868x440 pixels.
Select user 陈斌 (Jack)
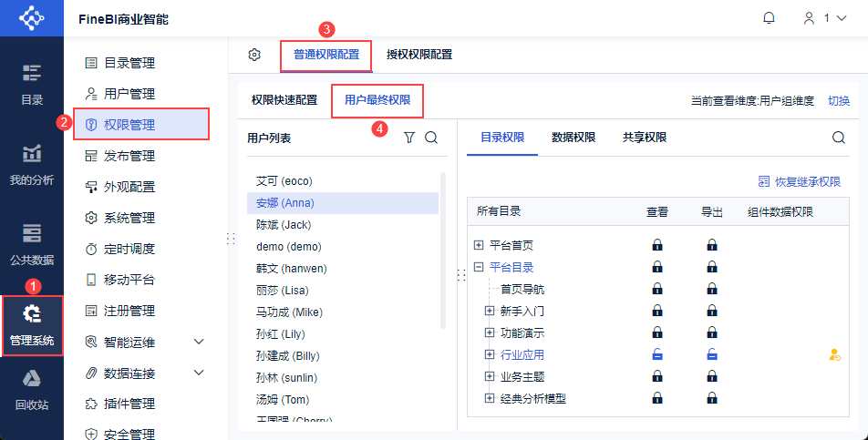343,225
